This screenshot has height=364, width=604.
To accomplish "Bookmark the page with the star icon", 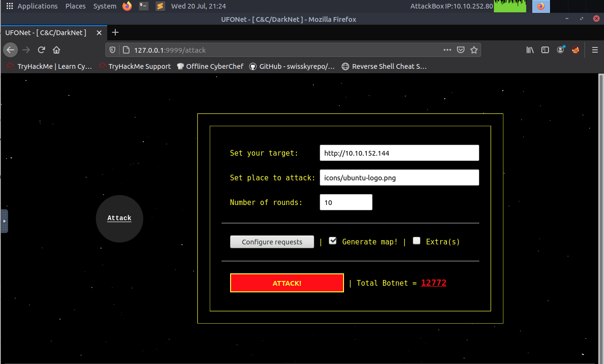I will click(474, 49).
